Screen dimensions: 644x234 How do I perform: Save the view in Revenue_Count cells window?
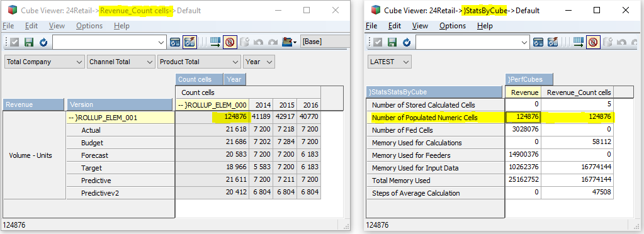pyautogui.click(x=29, y=42)
